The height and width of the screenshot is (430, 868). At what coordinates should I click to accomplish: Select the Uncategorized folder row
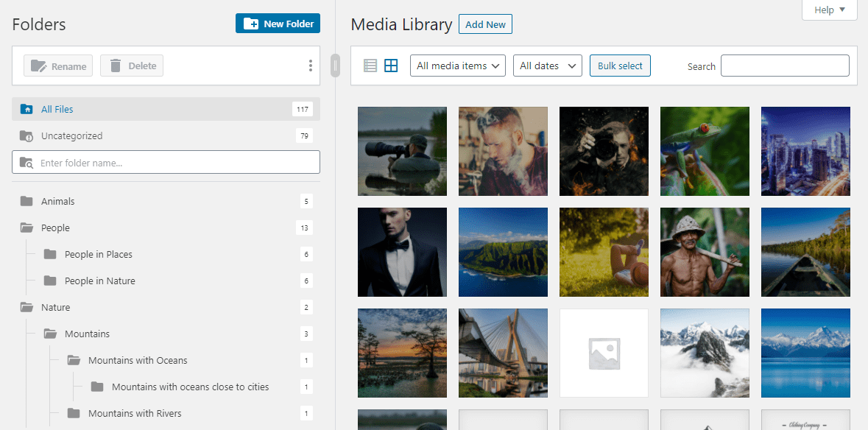click(x=166, y=135)
